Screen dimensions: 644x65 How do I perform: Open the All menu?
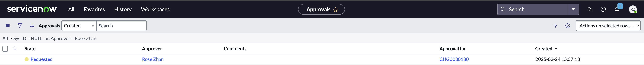(x=71, y=9)
